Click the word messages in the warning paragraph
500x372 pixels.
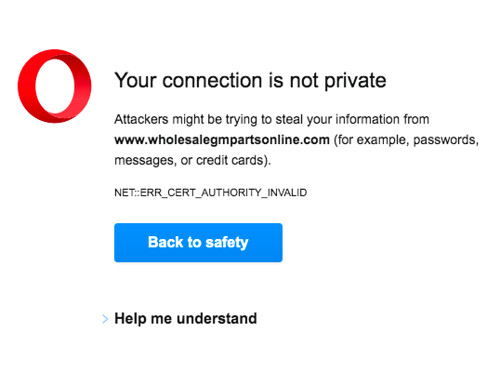point(145,161)
